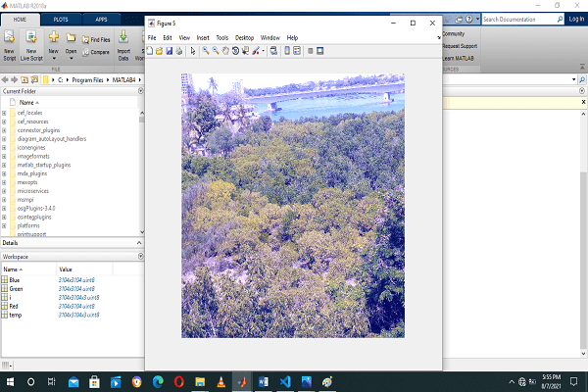Select the Edit Plot arrow tool

click(x=193, y=50)
